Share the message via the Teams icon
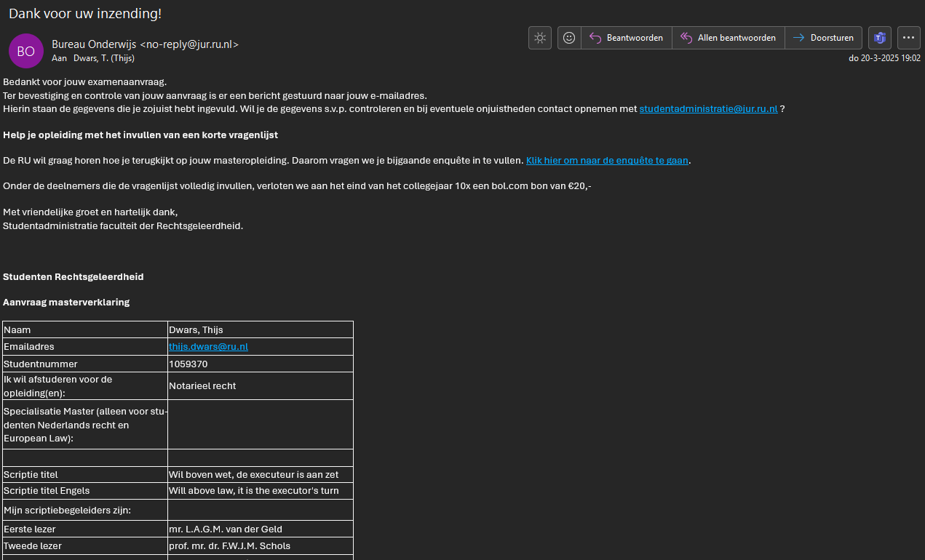 click(880, 38)
